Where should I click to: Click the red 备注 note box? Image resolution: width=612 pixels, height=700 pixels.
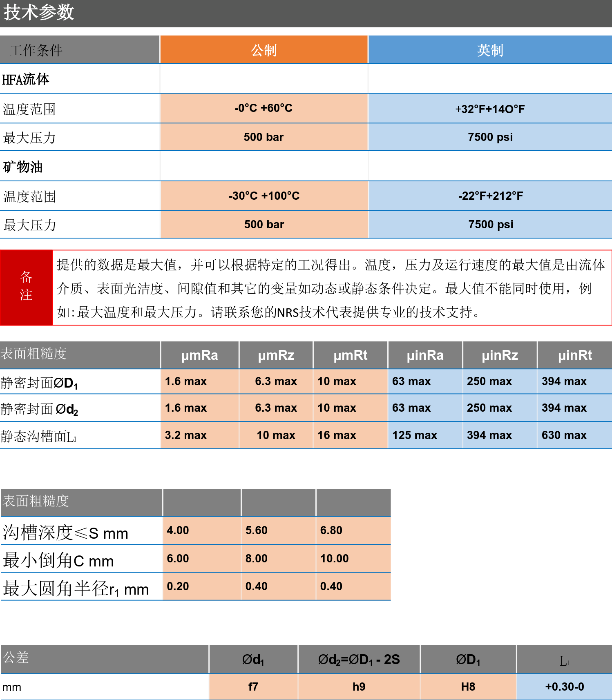(26, 287)
